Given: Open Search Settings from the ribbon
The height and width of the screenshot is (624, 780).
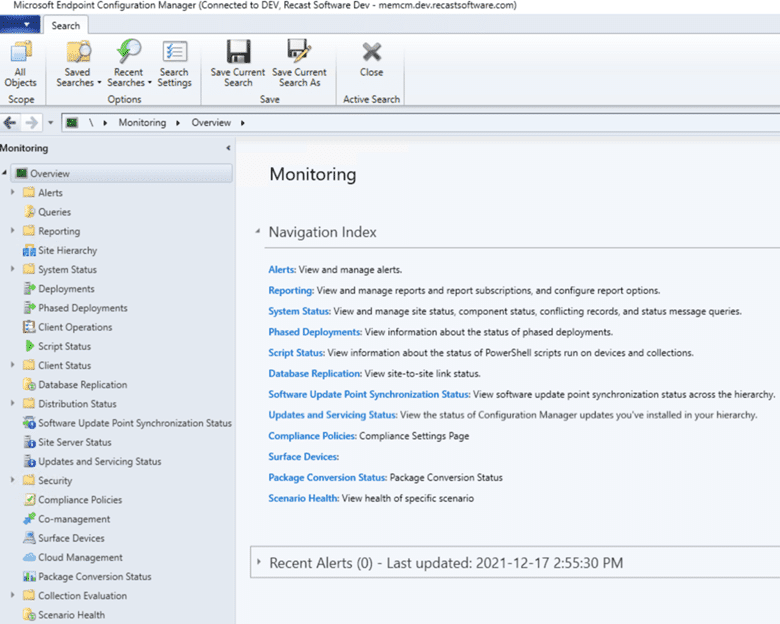Looking at the screenshot, I should 174,64.
